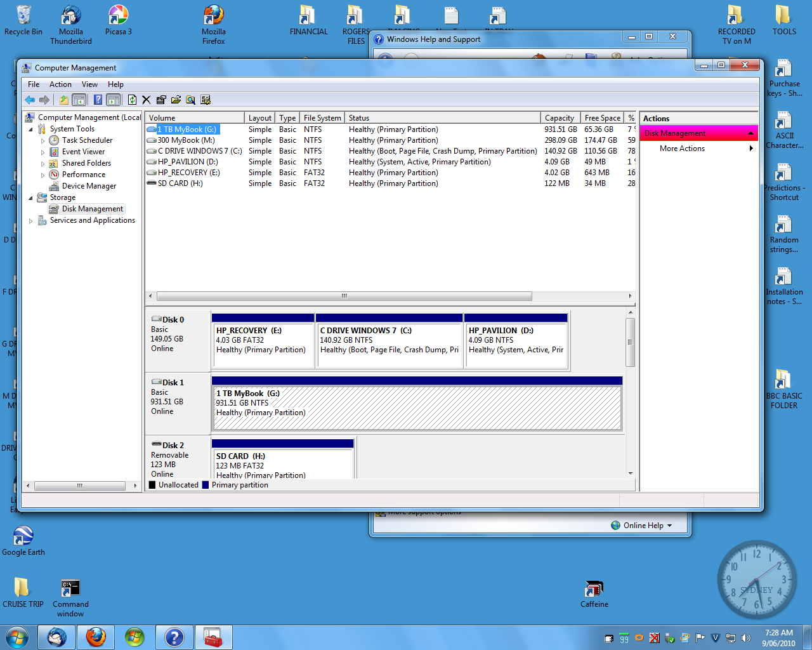Screen dimensions: 812x650
Task: Open the Online Help dropdown in Help window
Action: click(648, 526)
